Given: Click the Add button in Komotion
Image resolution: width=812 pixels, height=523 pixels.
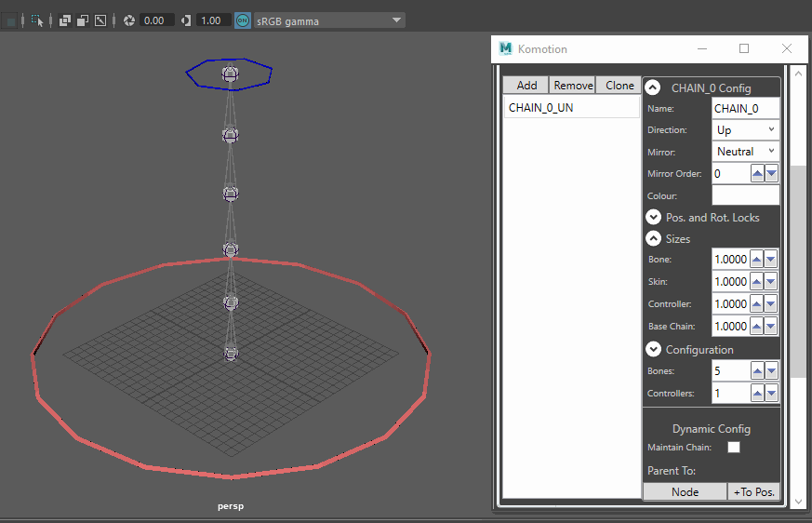Looking at the screenshot, I should tap(526, 85).
